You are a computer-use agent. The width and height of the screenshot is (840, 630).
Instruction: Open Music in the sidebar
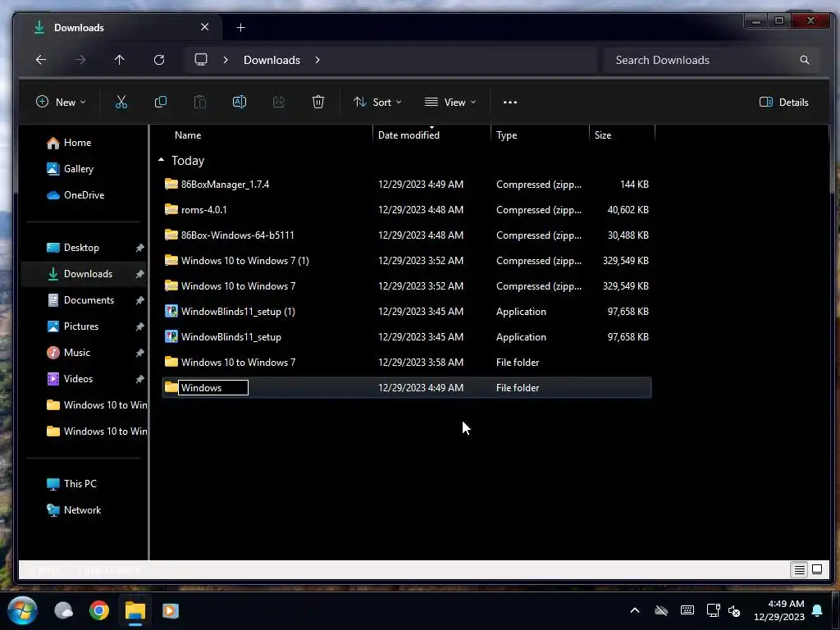[76, 353]
